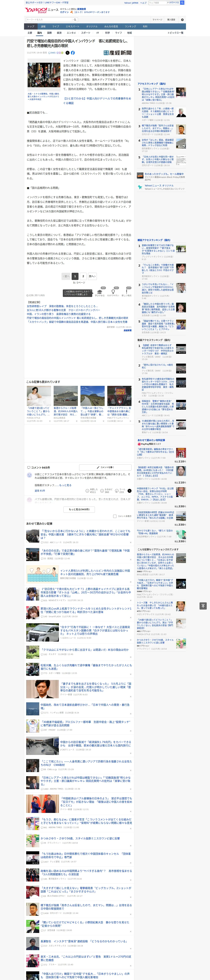Open related link 女性研修医レイプ
The width and height of the screenshot is (210, 980).
point(62,306)
